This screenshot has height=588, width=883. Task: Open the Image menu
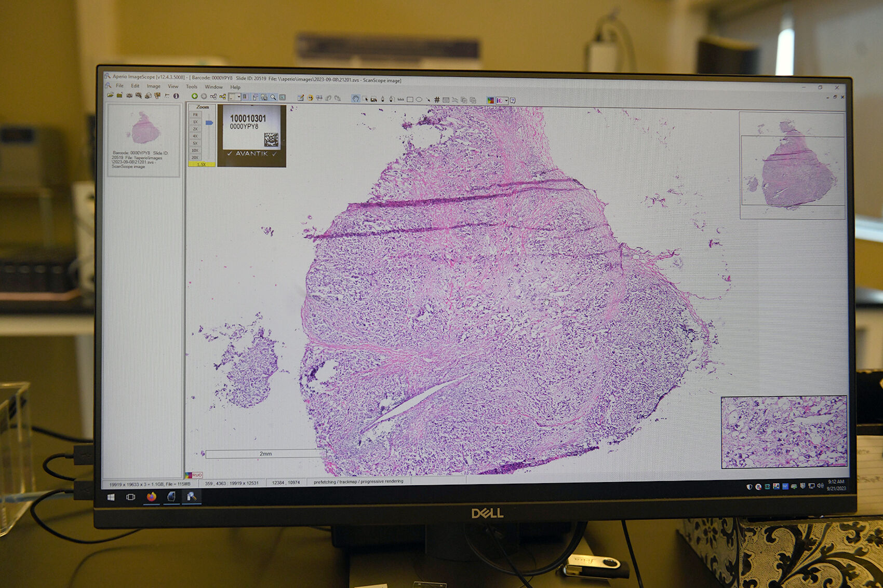[154, 86]
